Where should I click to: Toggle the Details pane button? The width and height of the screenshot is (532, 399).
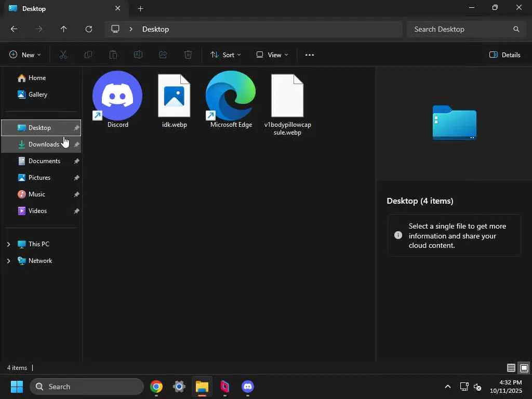tap(505, 55)
